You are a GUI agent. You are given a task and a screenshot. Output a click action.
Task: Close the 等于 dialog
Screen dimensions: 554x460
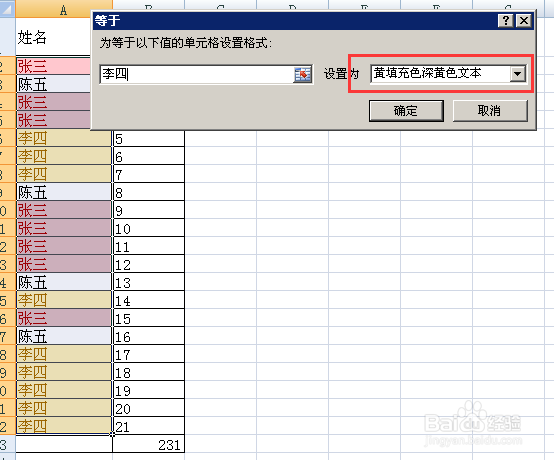click(x=524, y=20)
